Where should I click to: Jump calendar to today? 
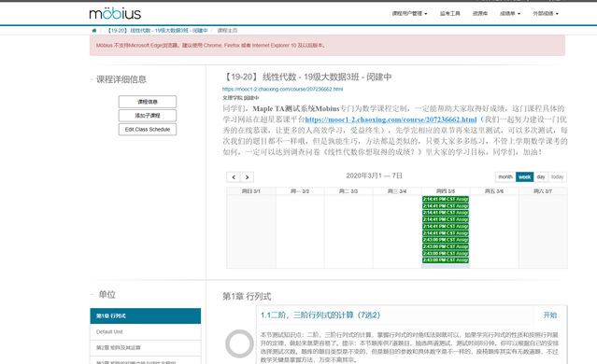557,176
